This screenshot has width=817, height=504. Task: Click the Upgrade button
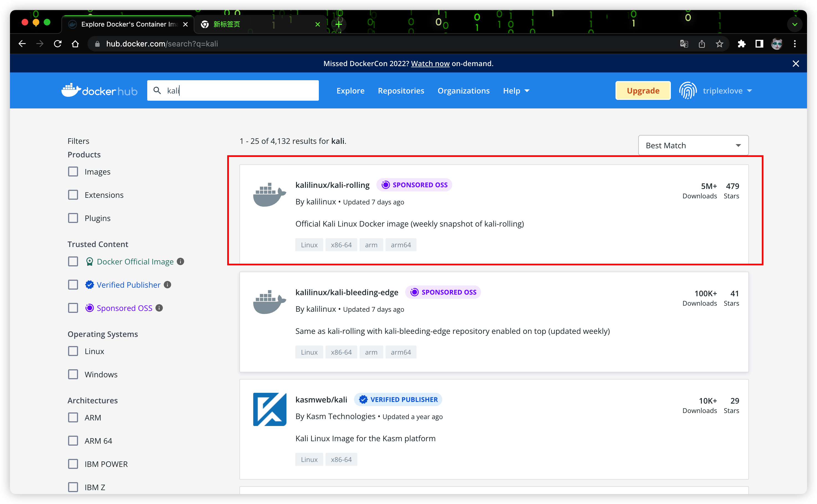coord(643,90)
